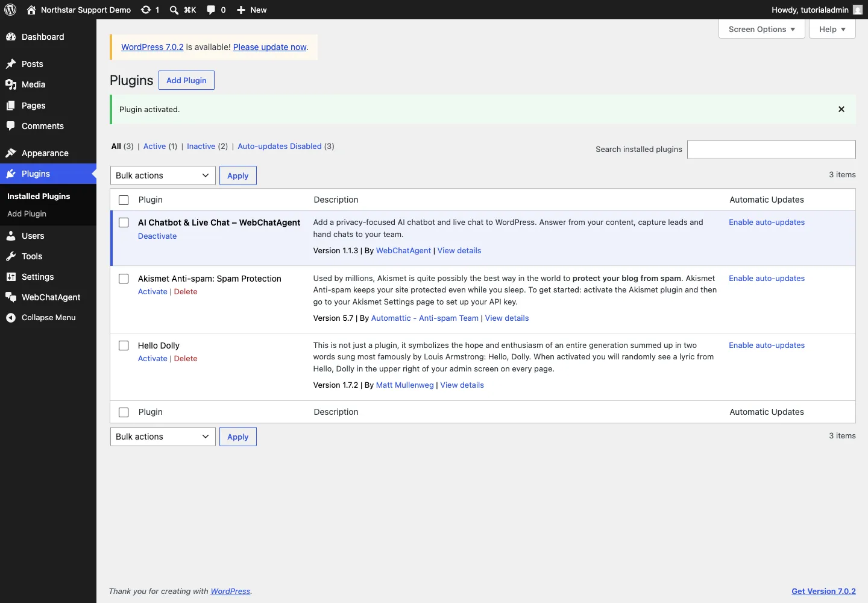Enable auto-updates for Akismet

pos(767,278)
